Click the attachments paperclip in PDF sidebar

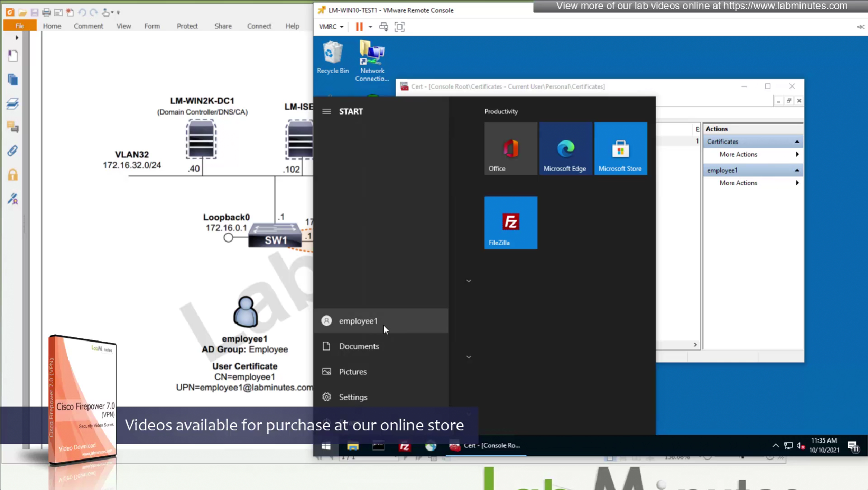(x=13, y=151)
